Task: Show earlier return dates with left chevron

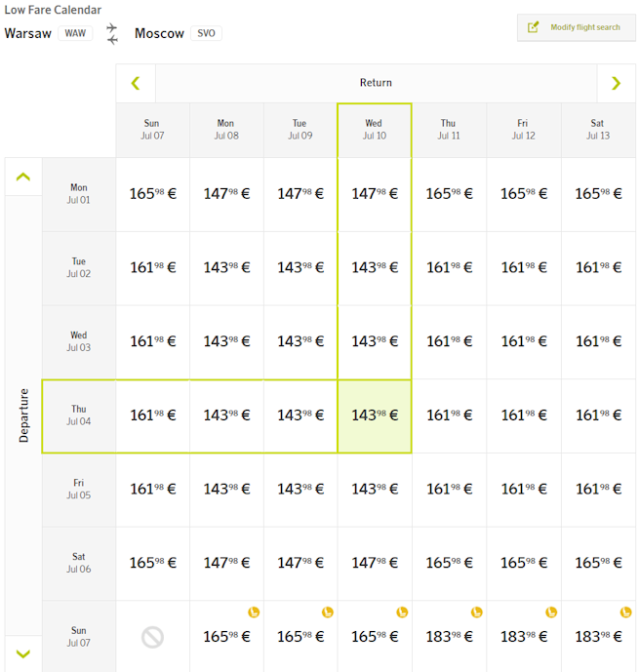Action: (136, 83)
